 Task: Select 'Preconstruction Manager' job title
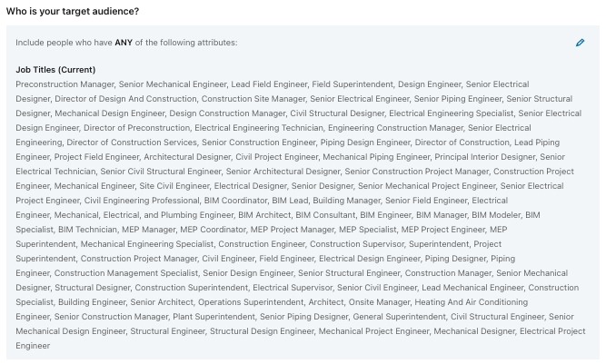[x=65, y=84]
